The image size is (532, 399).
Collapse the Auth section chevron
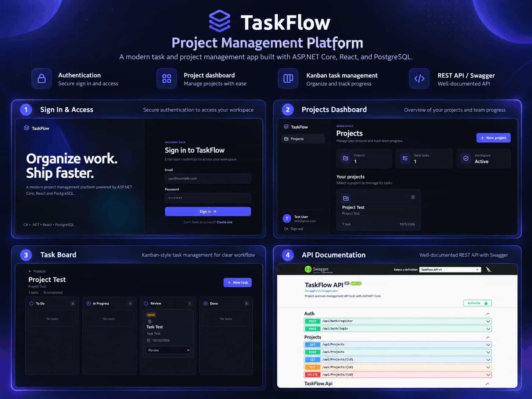coord(488,314)
